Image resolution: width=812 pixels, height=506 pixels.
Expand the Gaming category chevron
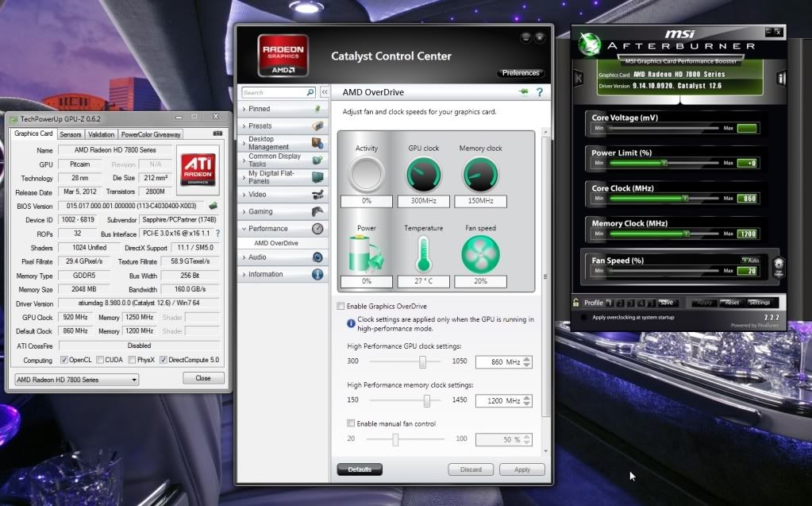point(244,211)
